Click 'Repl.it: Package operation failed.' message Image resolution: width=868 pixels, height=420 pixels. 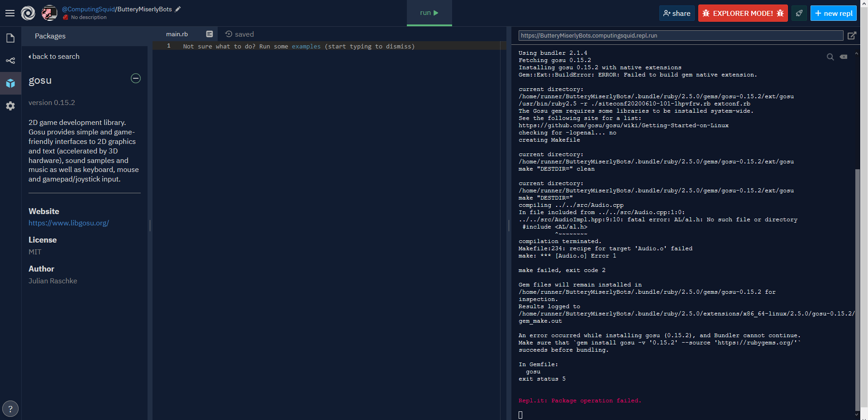point(580,401)
